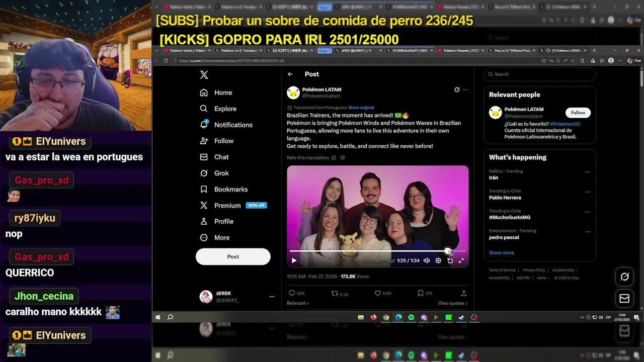Open the #MuchoGustoMG trending topic
Image resolution: width=644 pixels, height=362 pixels.
[x=539, y=214]
